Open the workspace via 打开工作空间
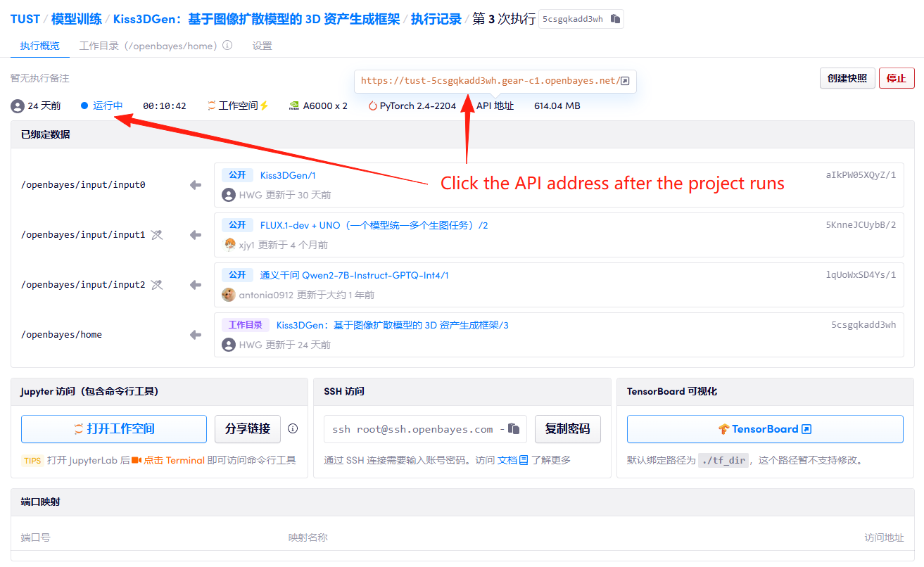The height and width of the screenshot is (567, 924). [x=114, y=429]
